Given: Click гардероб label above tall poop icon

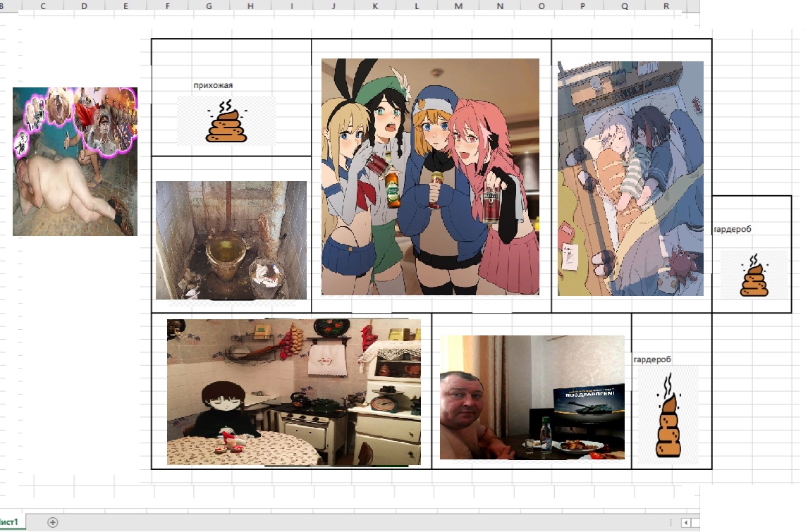Looking at the screenshot, I should tap(652, 359).
